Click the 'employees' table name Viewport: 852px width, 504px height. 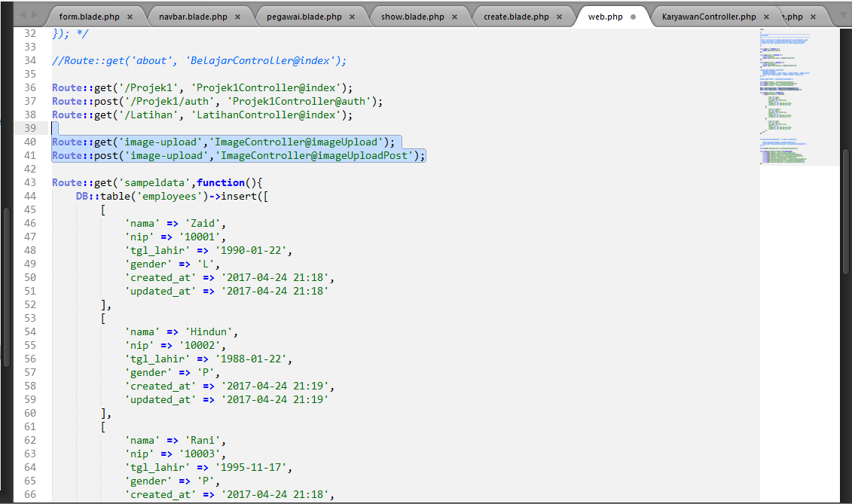(169, 197)
